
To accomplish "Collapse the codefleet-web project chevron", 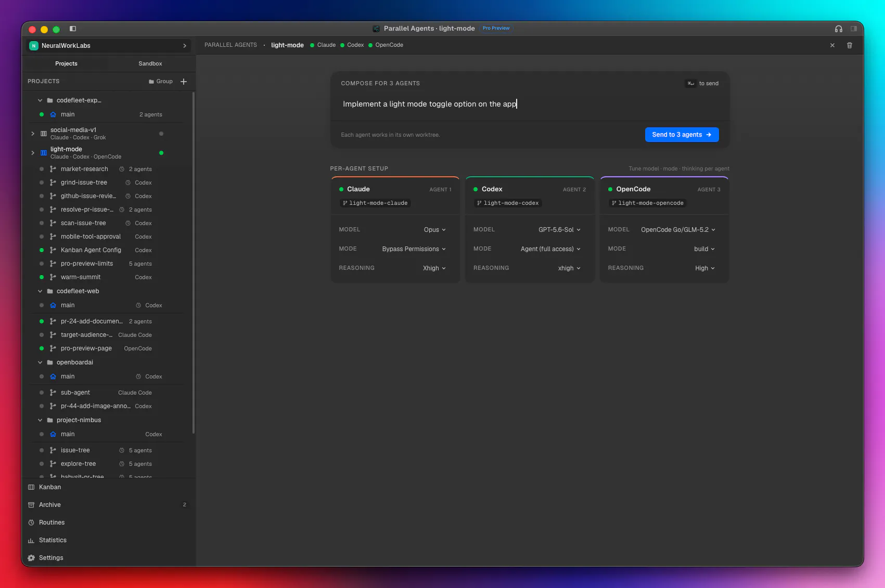I will [40, 291].
